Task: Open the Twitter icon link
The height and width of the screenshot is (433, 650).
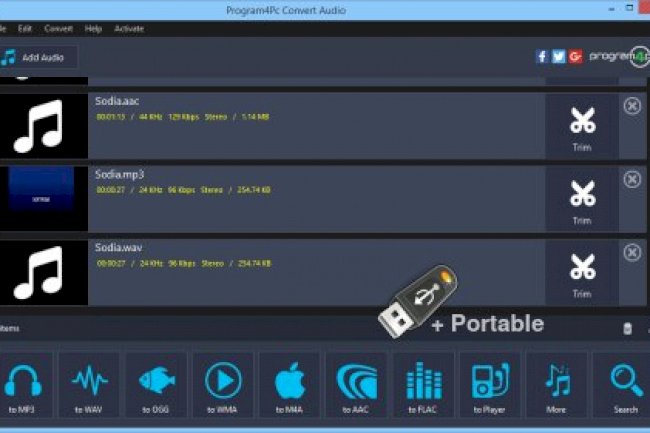Action: [x=558, y=56]
